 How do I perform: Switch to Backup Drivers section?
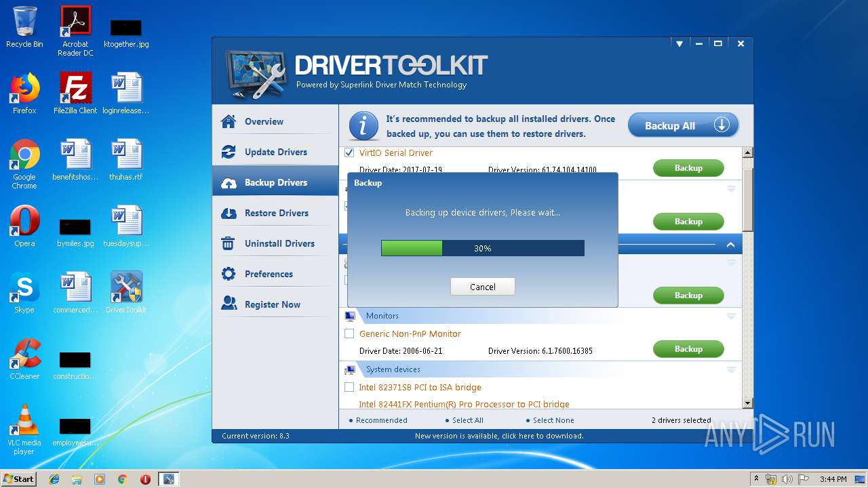[275, 182]
